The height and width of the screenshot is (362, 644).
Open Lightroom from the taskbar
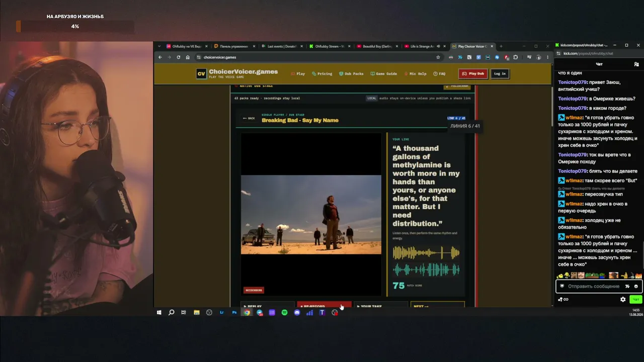click(x=221, y=313)
